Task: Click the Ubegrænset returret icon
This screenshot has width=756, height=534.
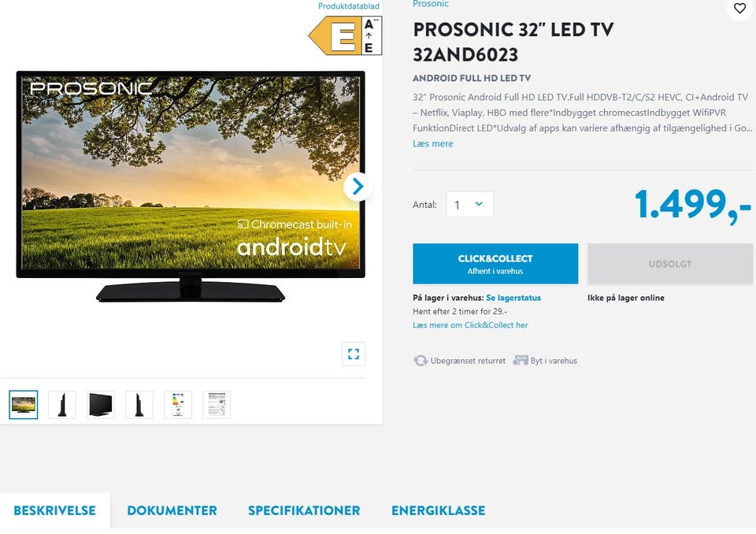Action: [x=421, y=361]
